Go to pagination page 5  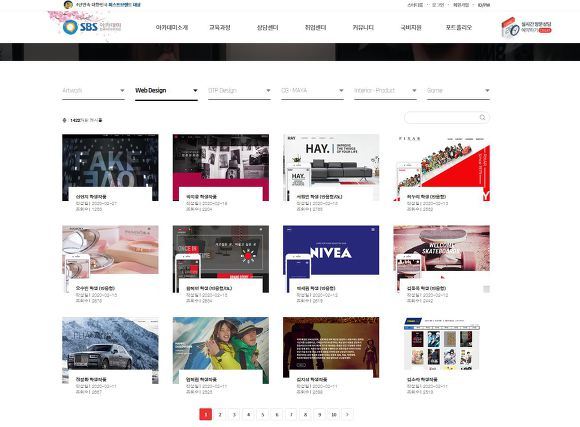263,414
